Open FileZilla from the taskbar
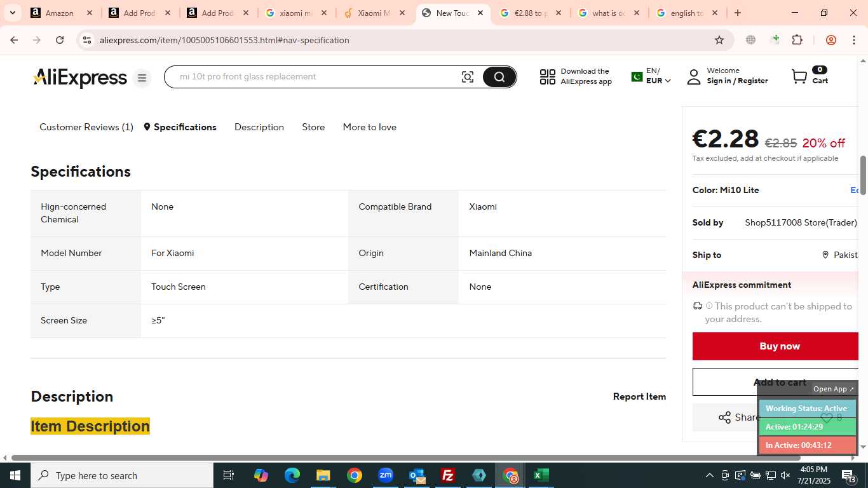This screenshot has height=488, width=868. [448, 475]
